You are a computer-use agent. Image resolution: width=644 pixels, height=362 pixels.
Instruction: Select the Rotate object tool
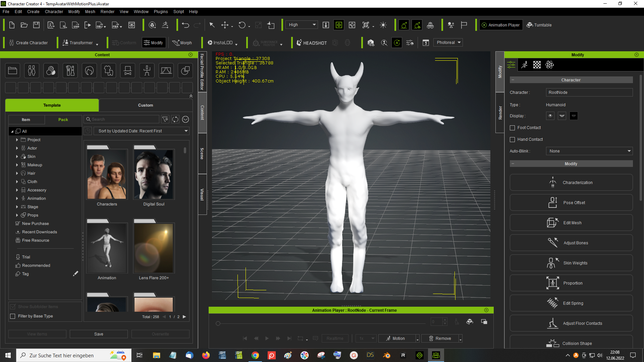pos(242,25)
